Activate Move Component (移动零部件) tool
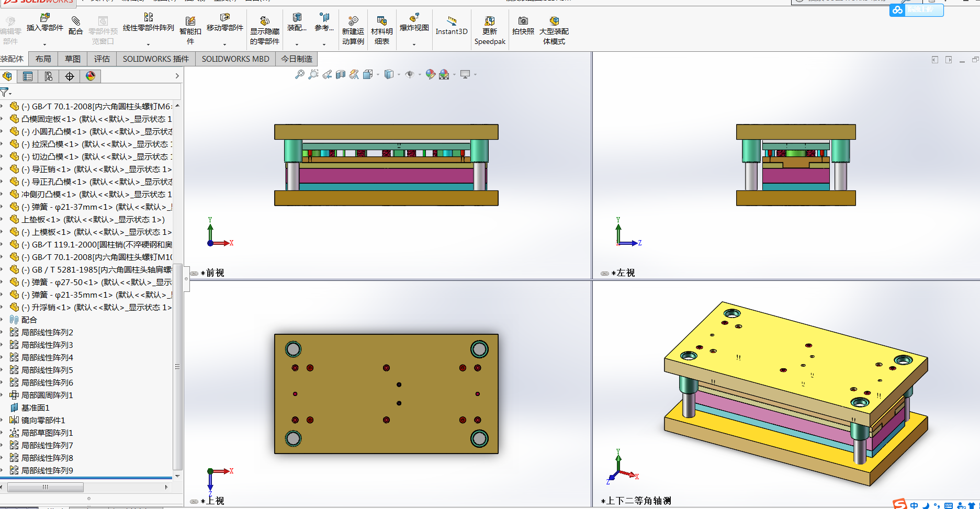Viewport: 980px width, 509px height. (225, 23)
